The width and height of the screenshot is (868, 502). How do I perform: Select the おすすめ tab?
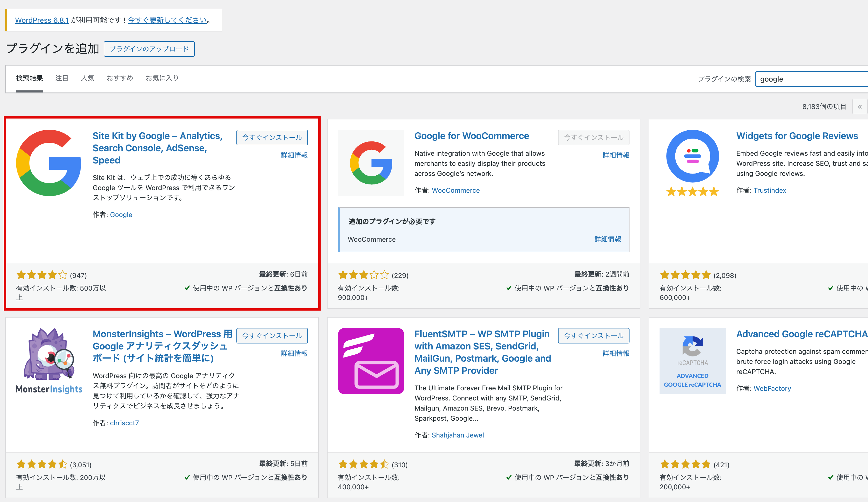coord(120,78)
